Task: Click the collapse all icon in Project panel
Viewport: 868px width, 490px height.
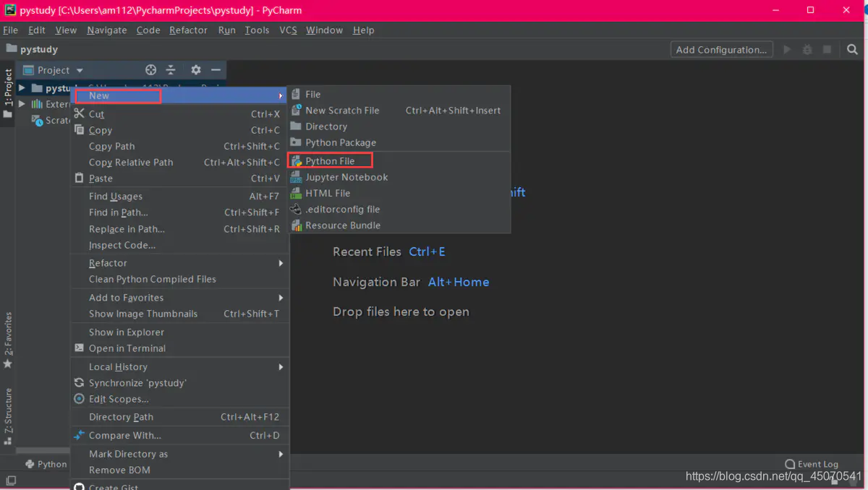Action: coord(171,70)
